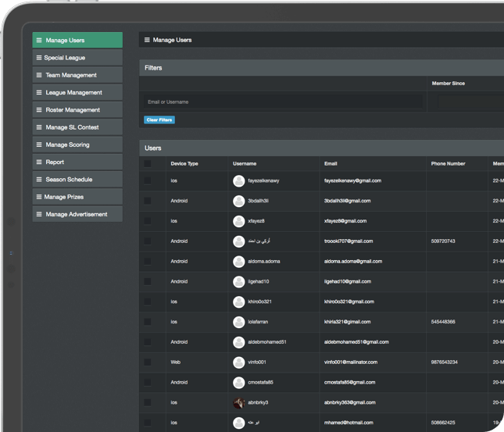The width and height of the screenshot is (504, 432).
Task: Click xfayez8's profile avatar
Action: pos(239,221)
